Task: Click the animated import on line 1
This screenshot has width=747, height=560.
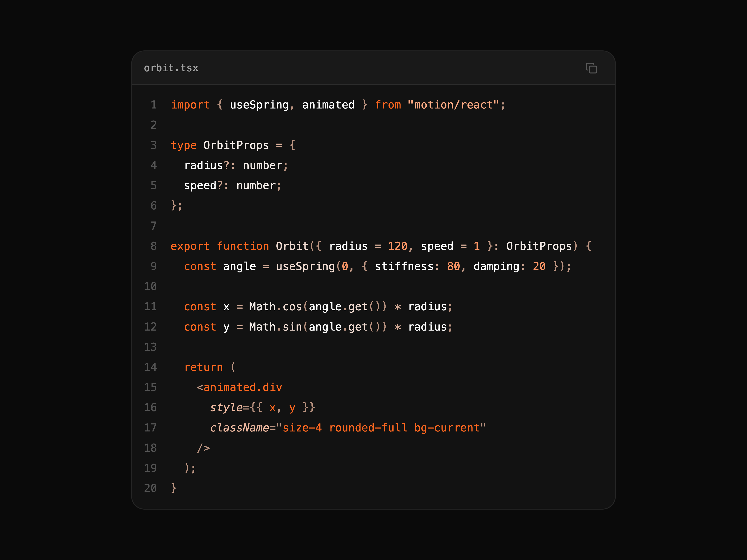Action: [328, 105]
